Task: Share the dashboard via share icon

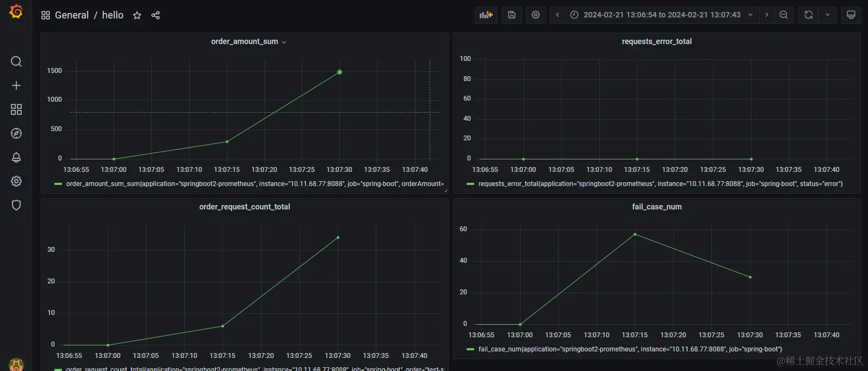Action: (156, 15)
